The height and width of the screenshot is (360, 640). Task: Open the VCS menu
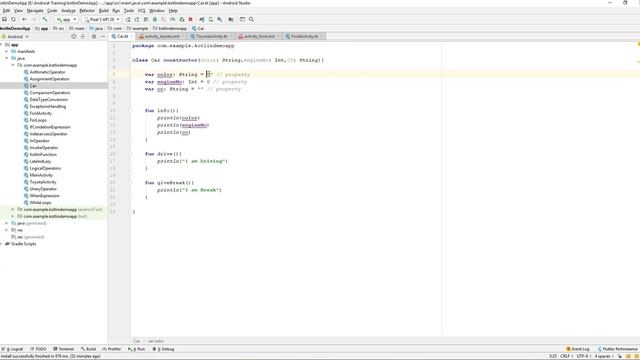click(x=141, y=11)
